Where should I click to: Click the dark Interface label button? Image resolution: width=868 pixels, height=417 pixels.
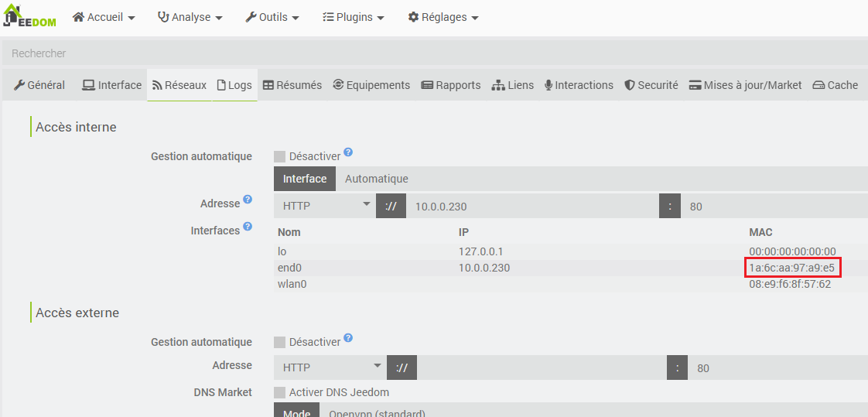pyautogui.click(x=305, y=179)
